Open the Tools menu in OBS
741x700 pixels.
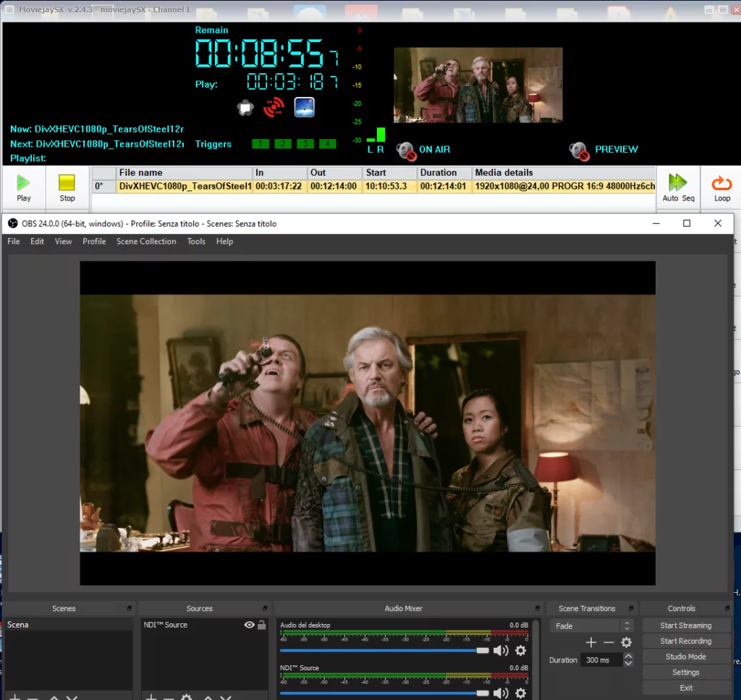pyautogui.click(x=196, y=242)
